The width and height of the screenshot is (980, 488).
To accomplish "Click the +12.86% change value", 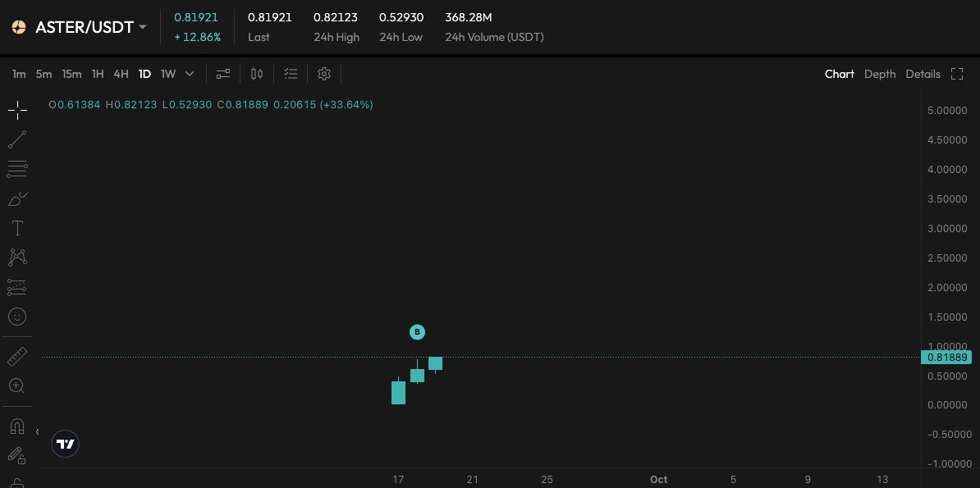I will pyautogui.click(x=197, y=37).
